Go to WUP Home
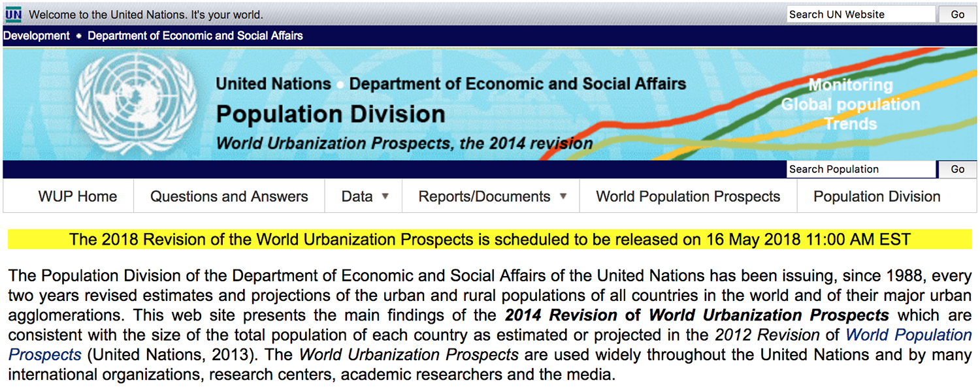Image resolution: width=980 pixels, height=389 pixels. [78, 196]
